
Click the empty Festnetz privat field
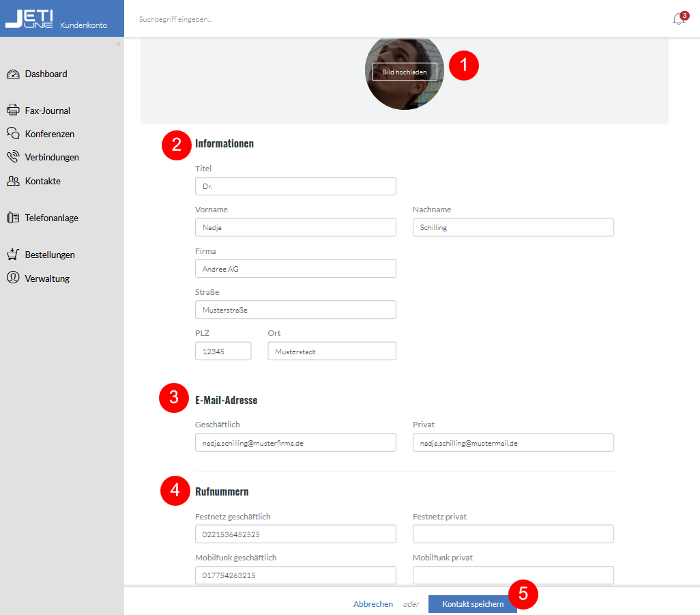coord(513,534)
